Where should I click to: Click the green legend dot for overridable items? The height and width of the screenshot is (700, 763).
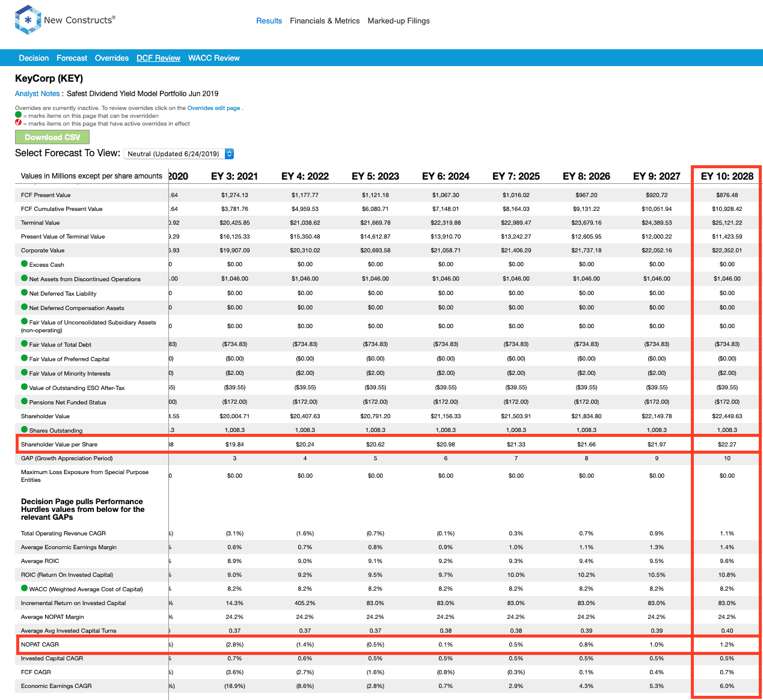(x=18, y=115)
